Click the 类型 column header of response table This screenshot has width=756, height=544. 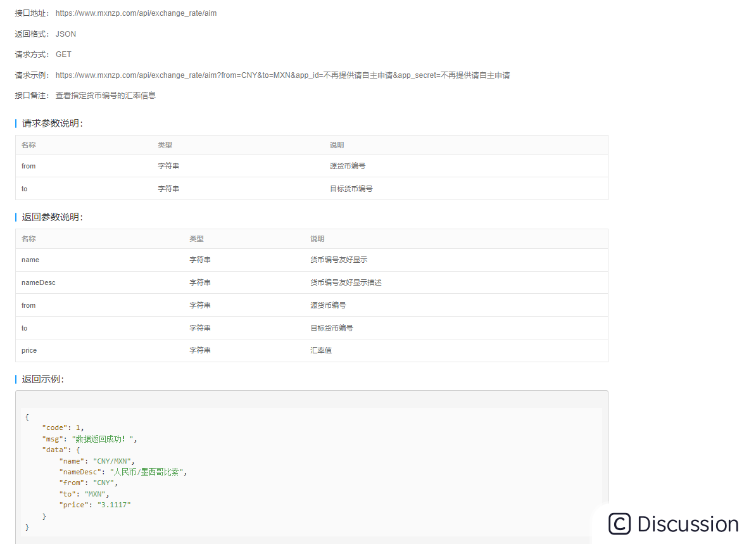pos(197,239)
